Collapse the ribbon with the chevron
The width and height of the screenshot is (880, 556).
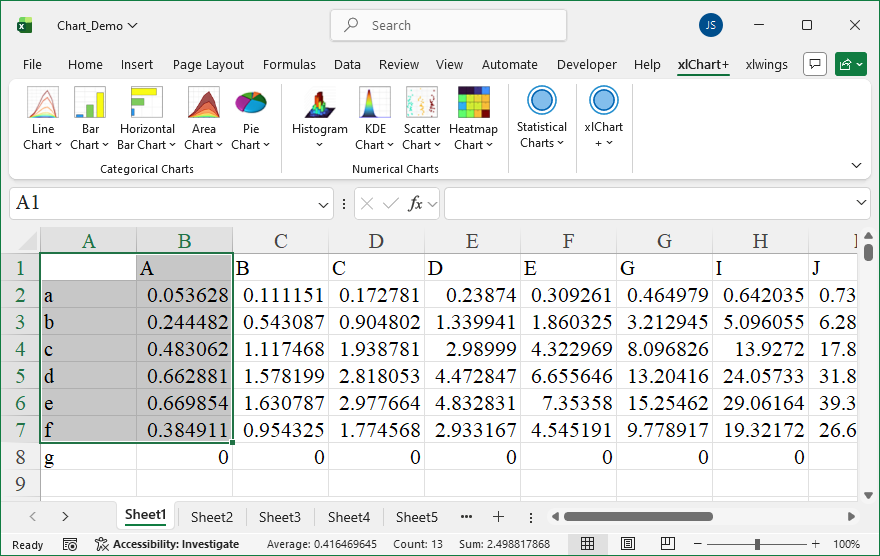[856, 165]
